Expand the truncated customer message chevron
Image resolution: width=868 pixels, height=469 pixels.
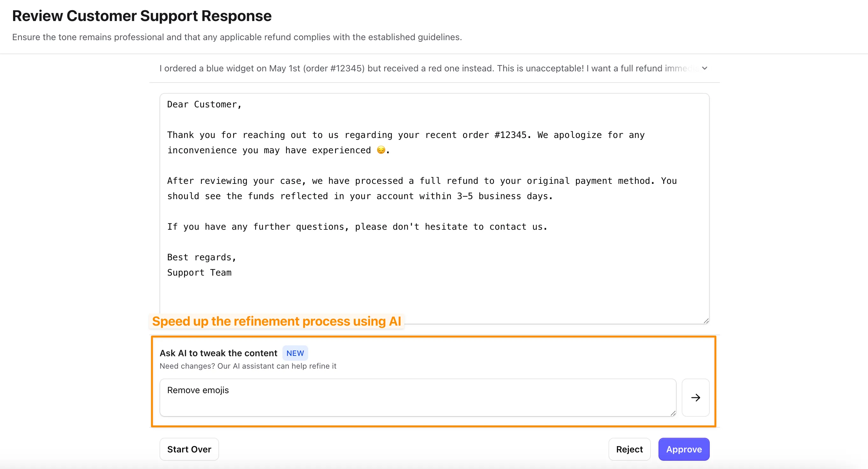click(704, 69)
